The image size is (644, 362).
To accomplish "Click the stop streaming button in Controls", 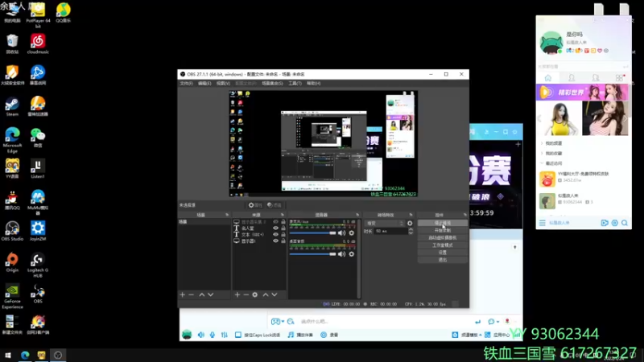I will [x=442, y=223].
